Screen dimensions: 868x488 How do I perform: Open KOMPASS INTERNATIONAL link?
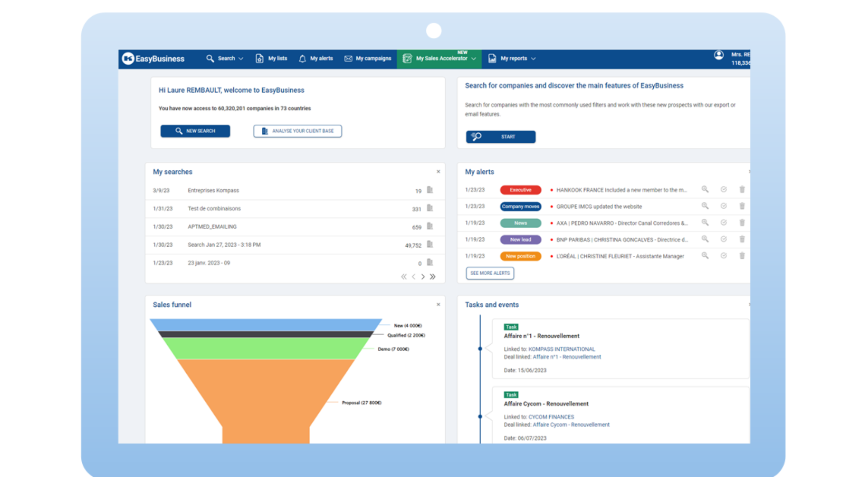point(561,349)
